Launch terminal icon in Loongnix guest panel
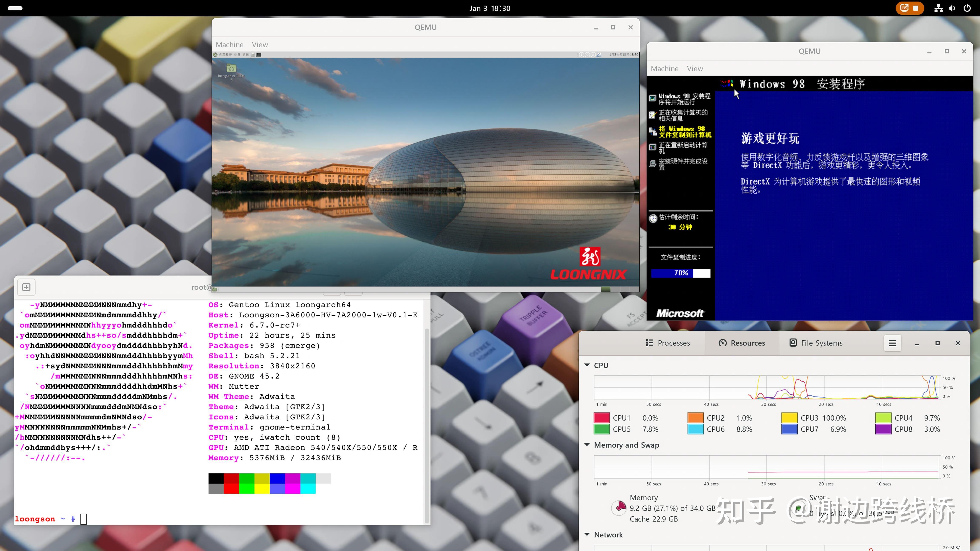Image resolution: width=980 pixels, height=551 pixels. click(x=259, y=55)
